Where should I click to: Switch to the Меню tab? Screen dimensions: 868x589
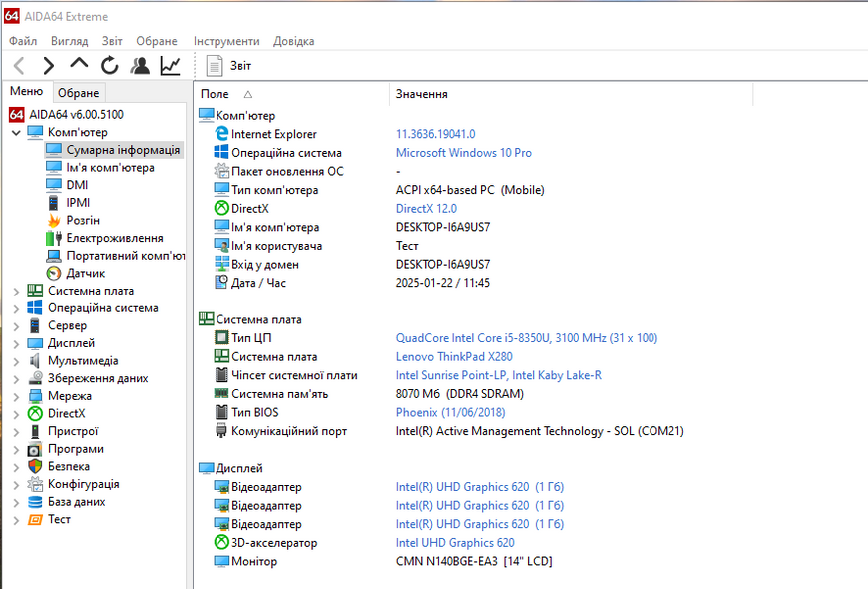(x=27, y=92)
